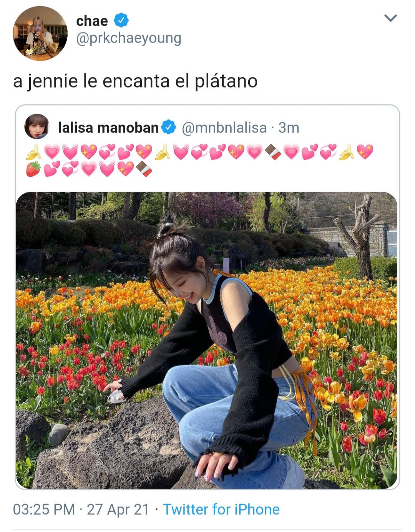
Task: Click chae's verified blue badge
Action: pyautogui.click(x=121, y=20)
